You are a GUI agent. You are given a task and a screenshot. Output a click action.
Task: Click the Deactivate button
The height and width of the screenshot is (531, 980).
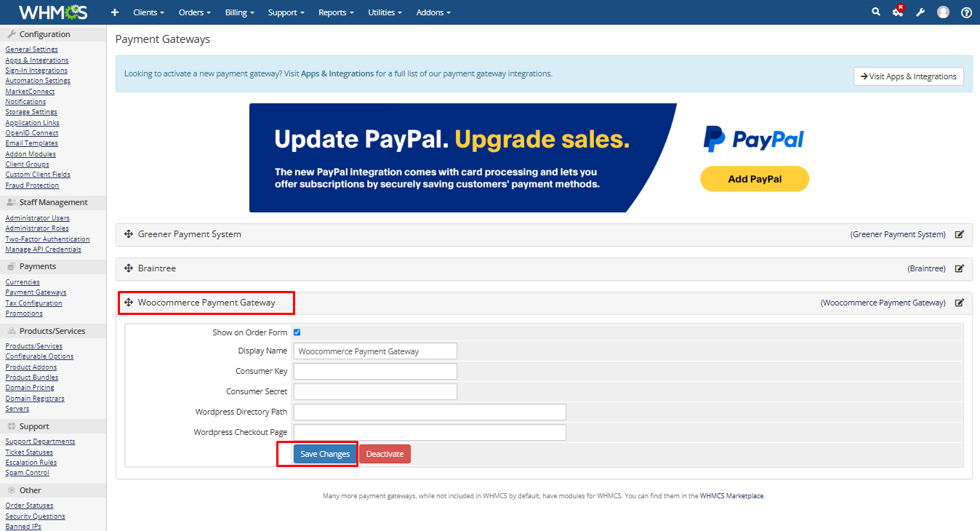click(x=385, y=454)
